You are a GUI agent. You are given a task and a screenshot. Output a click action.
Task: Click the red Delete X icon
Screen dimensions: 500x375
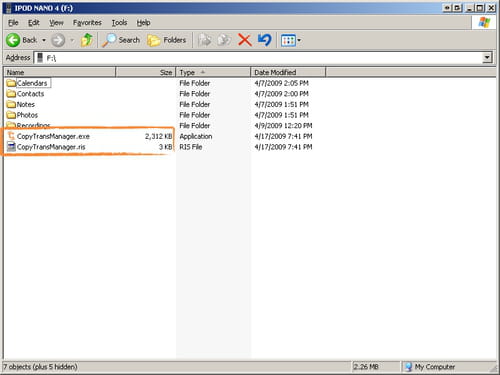click(x=245, y=40)
